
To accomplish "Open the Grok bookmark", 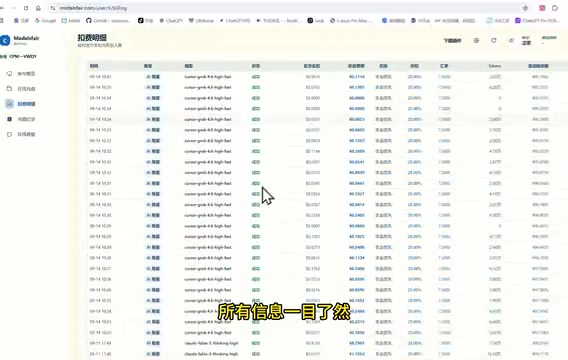I will coord(316,21).
